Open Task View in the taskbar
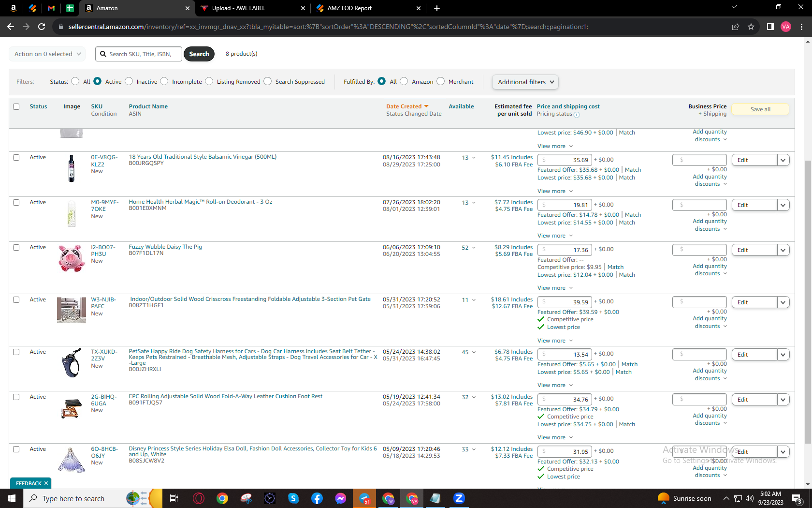 [174, 498]
